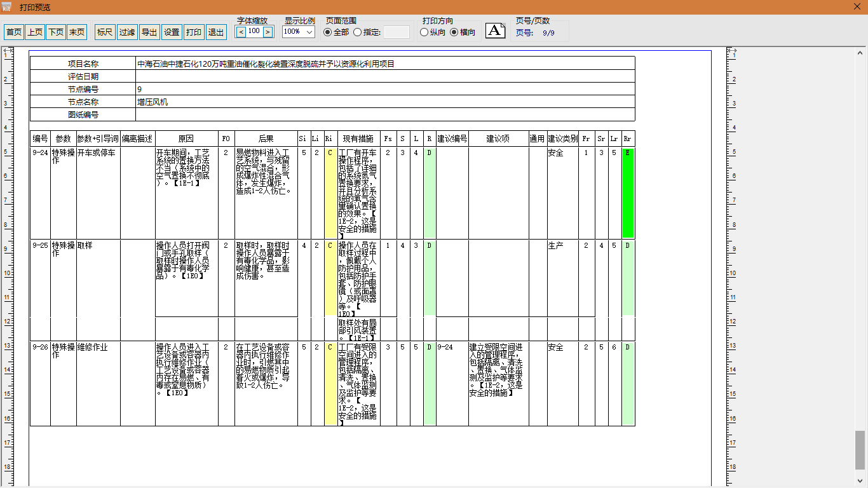868x488 pixels.
Task: Exit preview with 退出 button
Action: tap(216, 32)
